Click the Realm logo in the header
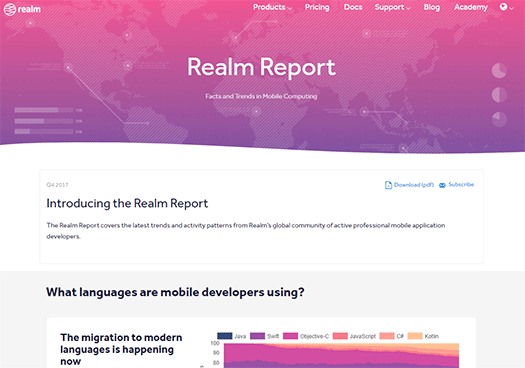The height and width of the screenshot is (368, 525). pos(22,9)
